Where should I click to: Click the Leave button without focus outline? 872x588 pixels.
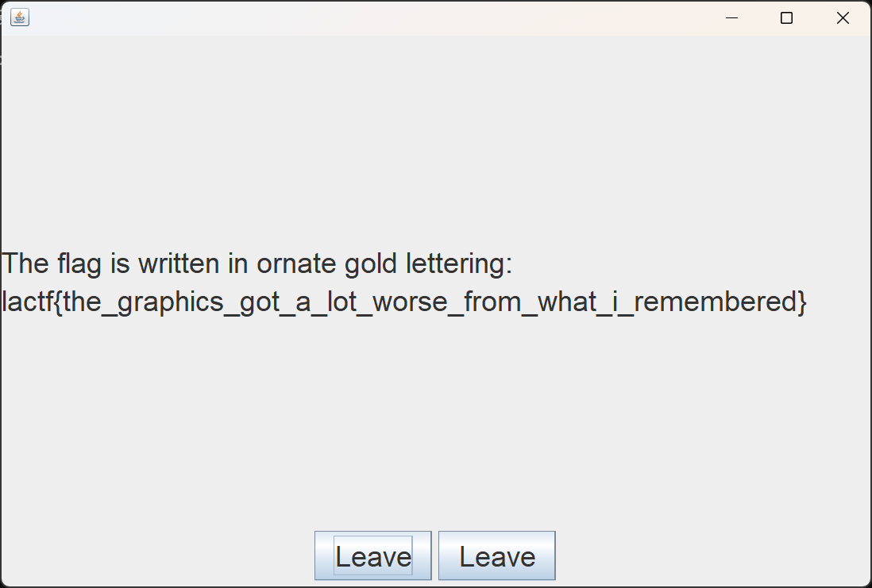497,555
